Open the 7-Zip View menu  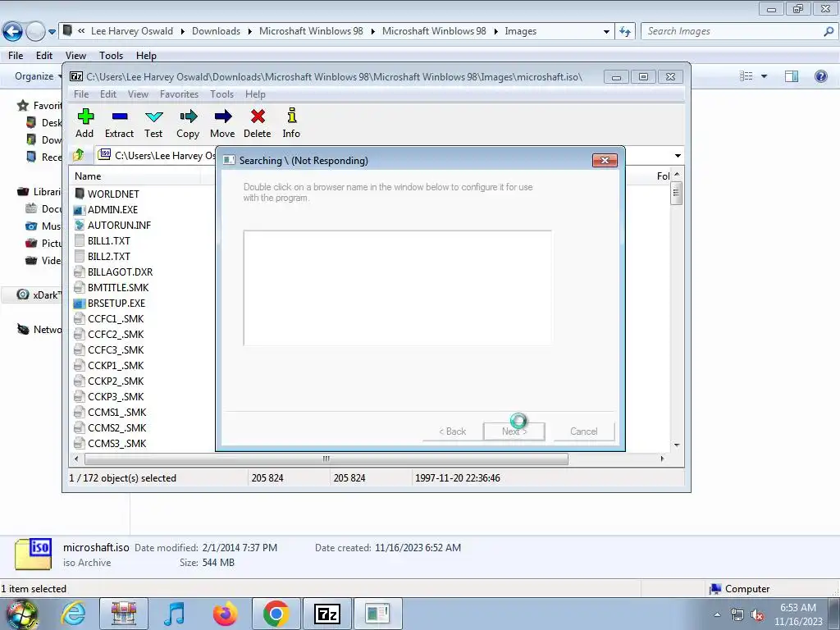[x=138, y=94]
